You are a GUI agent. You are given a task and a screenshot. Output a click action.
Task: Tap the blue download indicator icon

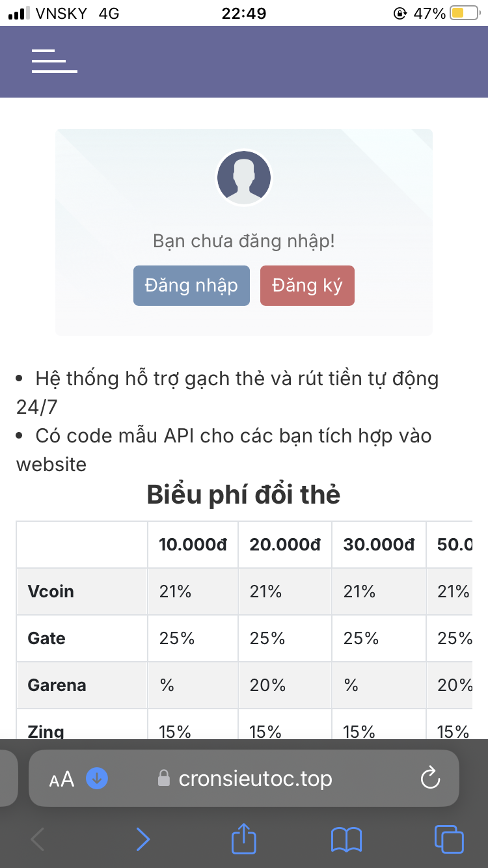(97, 778)
